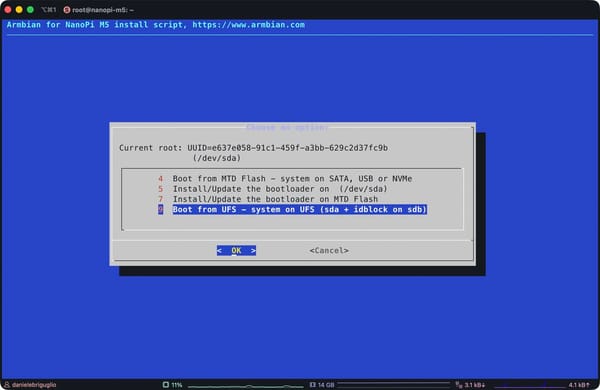
Task: Minimize the terminal with the yellow button
Action: click(x=19, y=10)
